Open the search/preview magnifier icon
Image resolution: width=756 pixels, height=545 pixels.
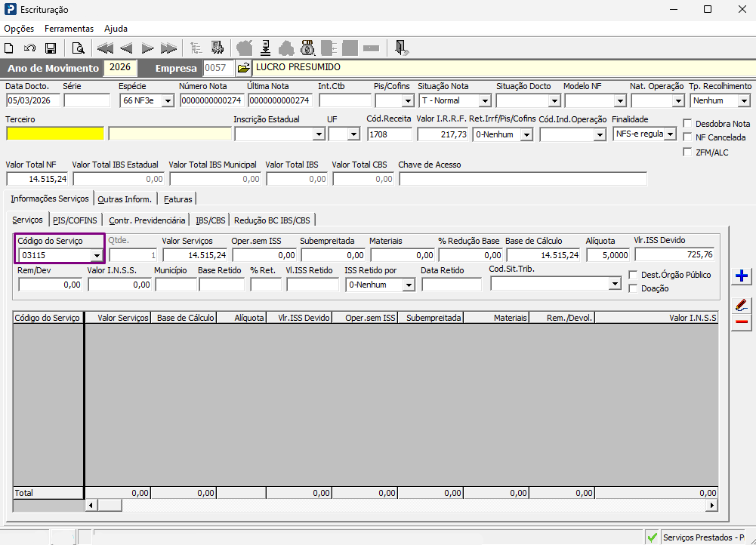tap(78, 48)
